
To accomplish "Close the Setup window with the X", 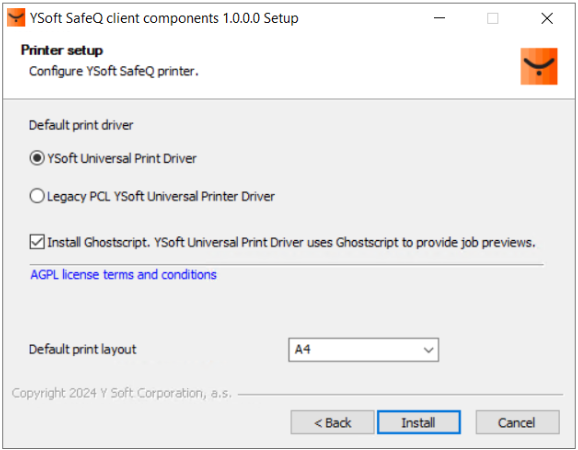I will [x=547, y=18].
